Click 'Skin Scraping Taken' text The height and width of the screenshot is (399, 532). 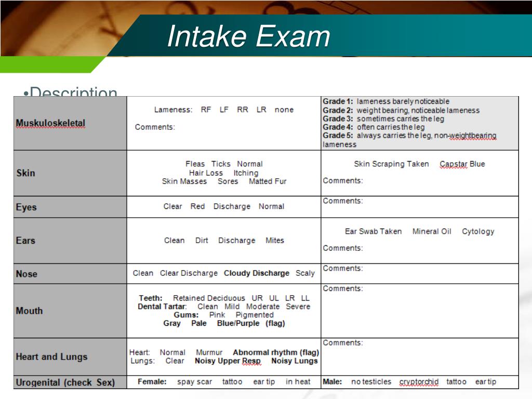(392, 164)
